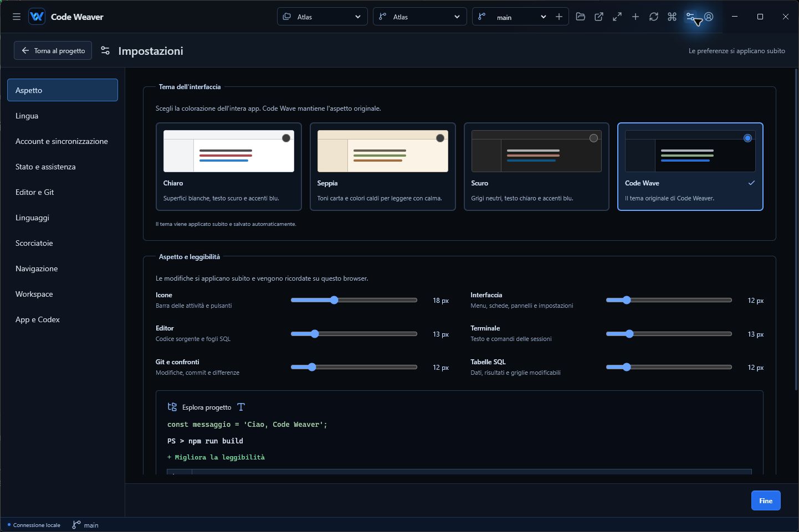
Task: Open the main branch dropdown
Action: [513, 17]
